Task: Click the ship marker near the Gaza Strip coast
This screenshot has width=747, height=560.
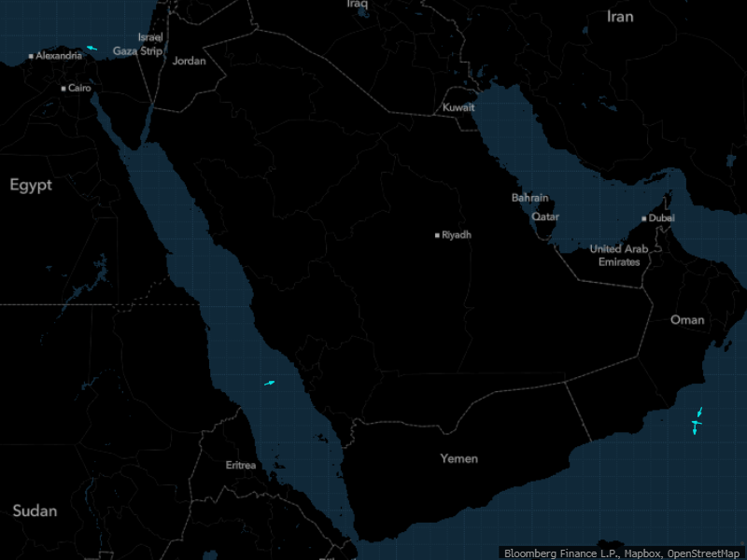Action: coord(92,48)
